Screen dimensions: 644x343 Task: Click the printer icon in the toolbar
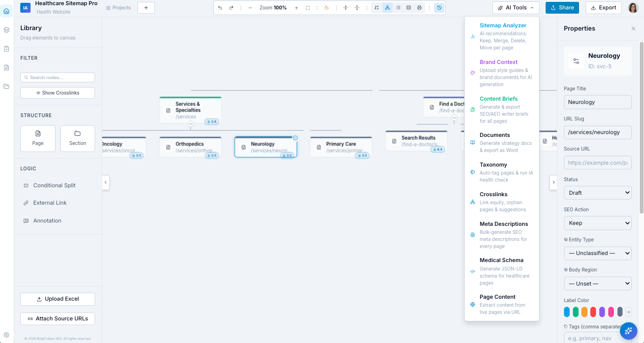point(419,8)
